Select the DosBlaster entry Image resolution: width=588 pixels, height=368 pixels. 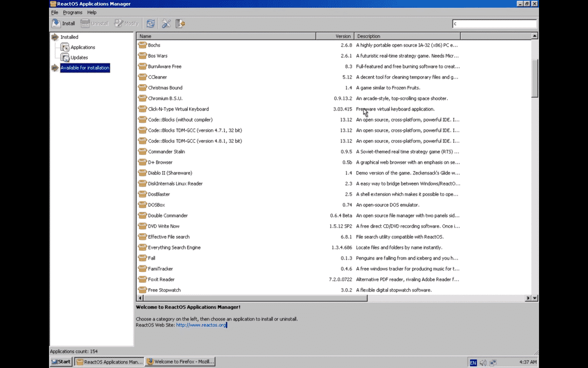[159, 194]
